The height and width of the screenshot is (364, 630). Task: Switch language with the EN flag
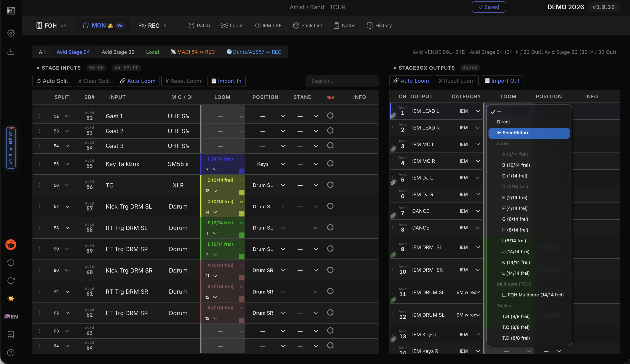coord(11,316)
